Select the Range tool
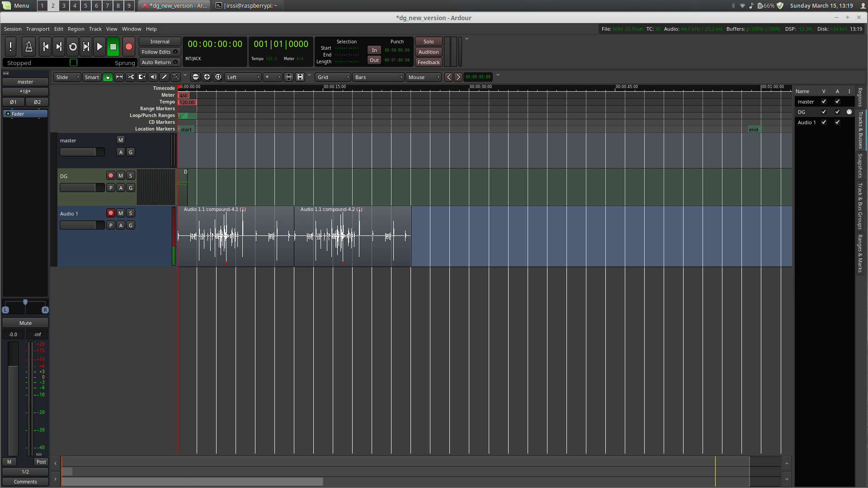Viewport: 868px width, 488px height. 119,77
